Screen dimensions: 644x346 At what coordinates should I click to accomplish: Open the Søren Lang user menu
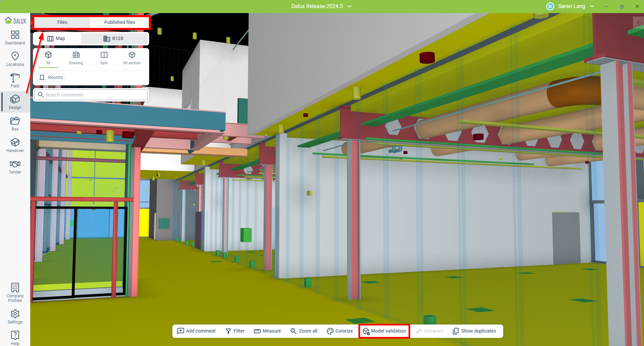click(x=571, y=6)
